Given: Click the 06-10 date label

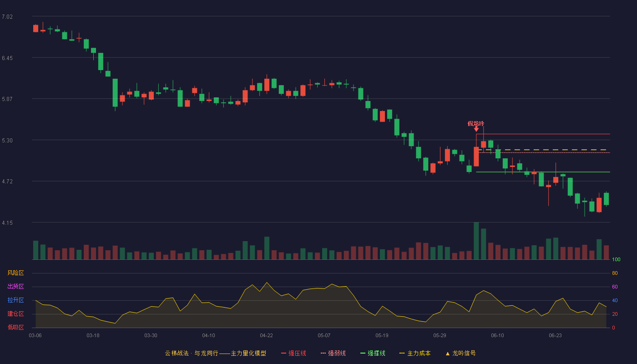Looking at the screenshot, I should click(497, 335).
